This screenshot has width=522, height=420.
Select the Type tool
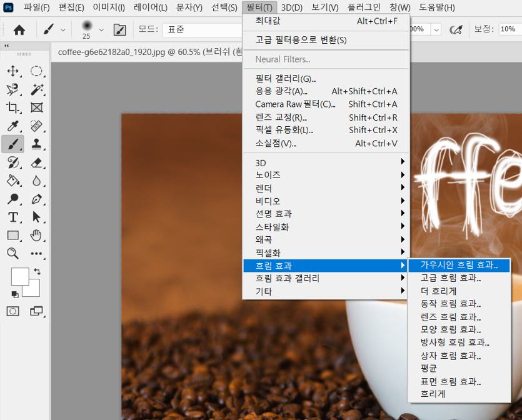(x=13, y=217)
